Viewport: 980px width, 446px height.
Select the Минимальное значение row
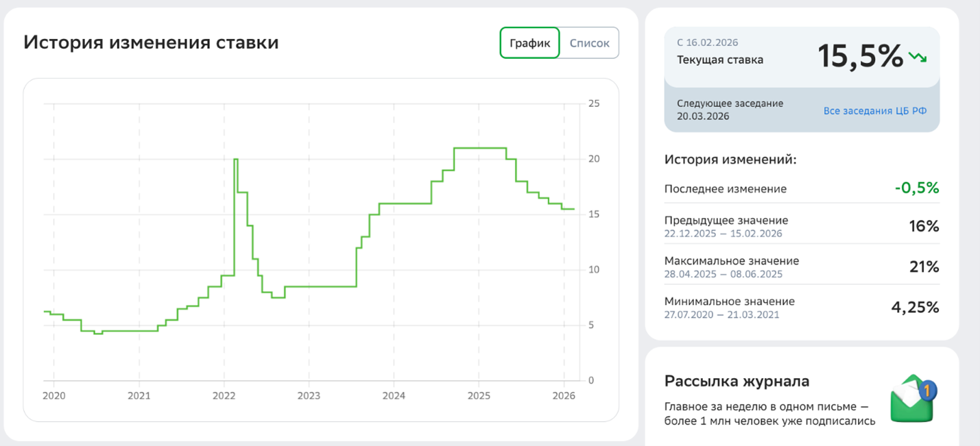pyautogui.click(x=801, y=308)
